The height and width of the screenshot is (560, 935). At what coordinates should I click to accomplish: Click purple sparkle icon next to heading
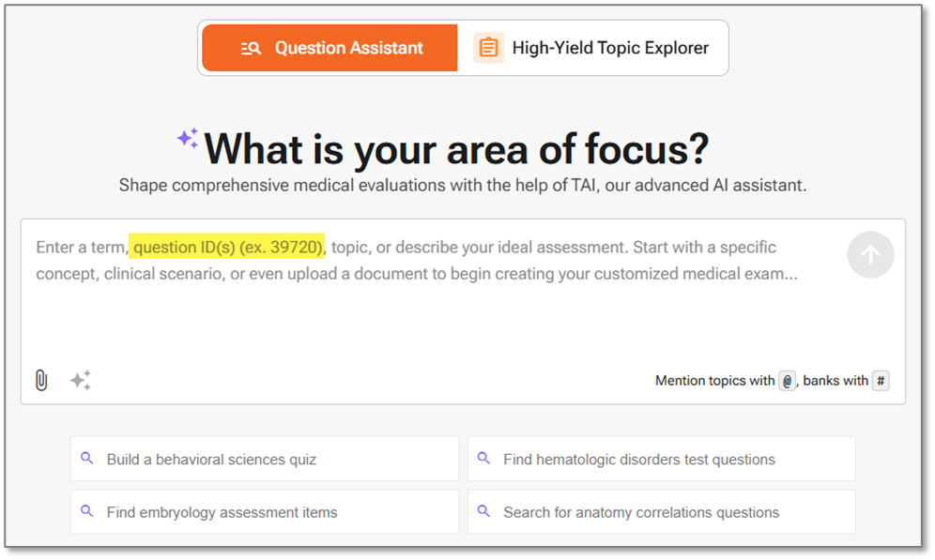click(x=187, y=138)
